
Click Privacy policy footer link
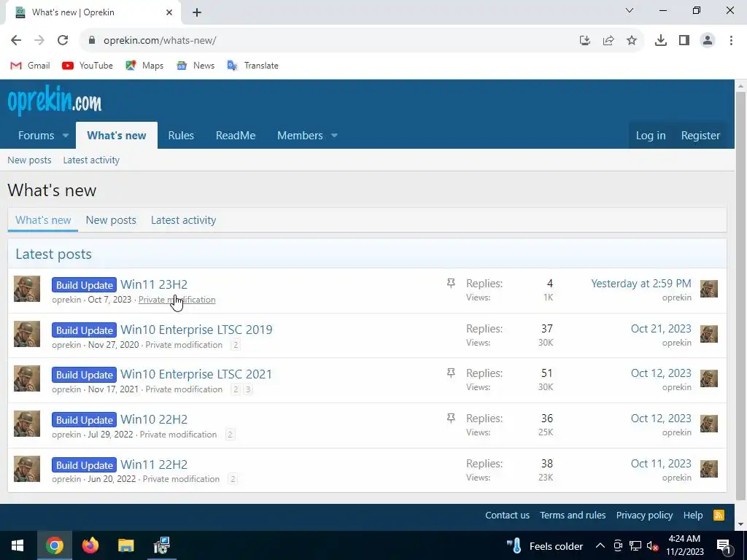click(x=644, y=516)
